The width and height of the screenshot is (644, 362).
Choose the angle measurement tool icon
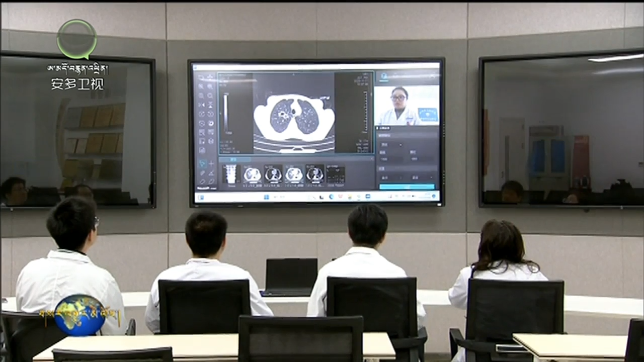click(211, 172)
